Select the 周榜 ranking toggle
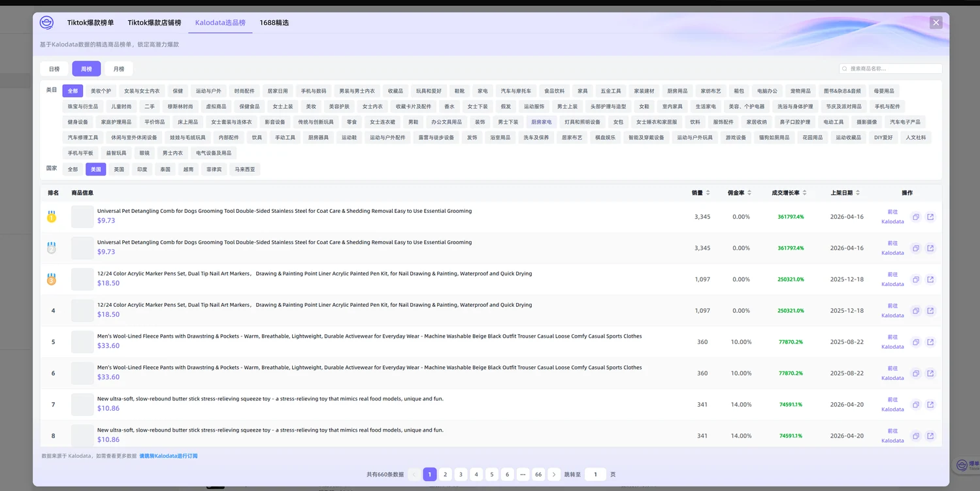The height and width of the screenshot is (491, 980). tap(86, 69)
